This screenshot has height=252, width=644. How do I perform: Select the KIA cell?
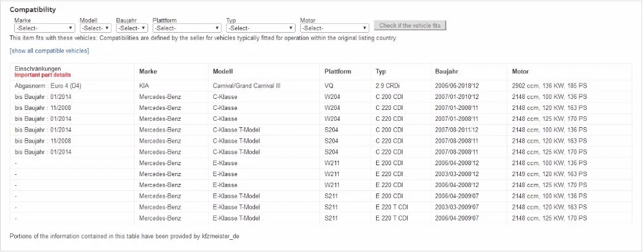click(x=144, y=86)
